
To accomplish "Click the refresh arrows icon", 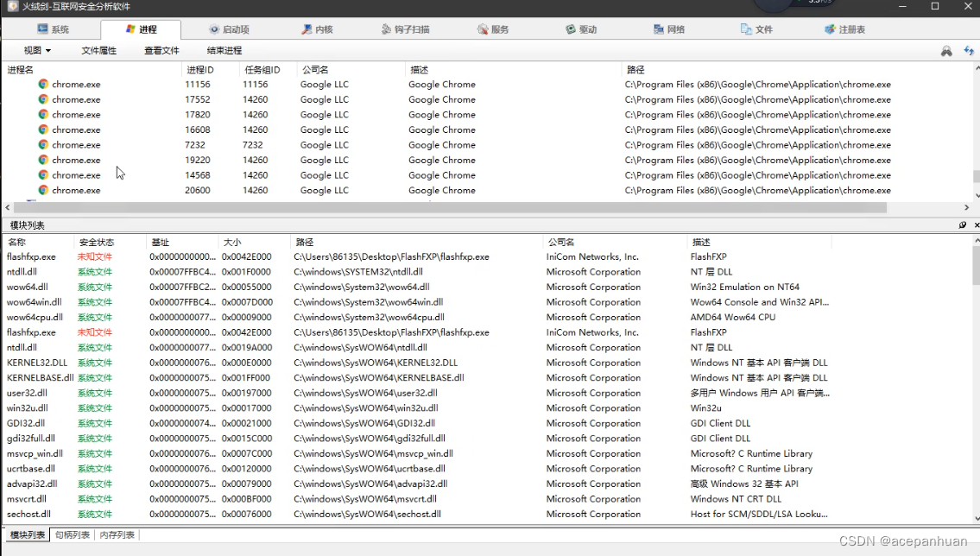I will point(969,51).
